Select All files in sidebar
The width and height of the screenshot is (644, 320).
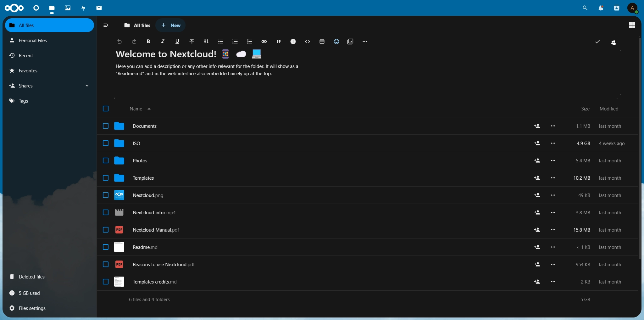pos(49,25)
